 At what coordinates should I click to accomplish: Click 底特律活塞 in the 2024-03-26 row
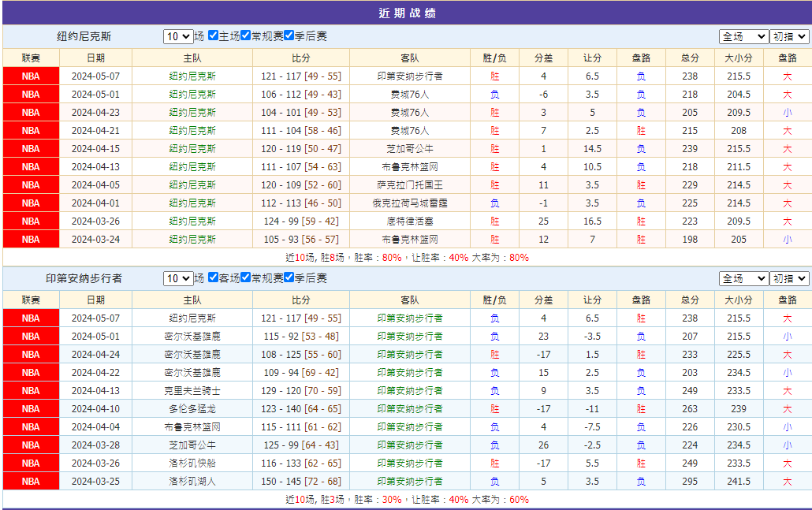point(410,221)
